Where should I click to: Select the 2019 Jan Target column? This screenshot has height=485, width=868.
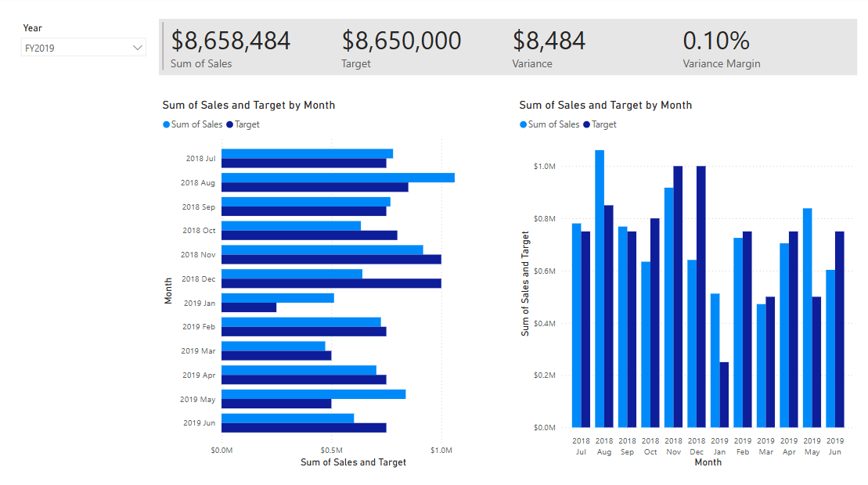tap(724, 395)
